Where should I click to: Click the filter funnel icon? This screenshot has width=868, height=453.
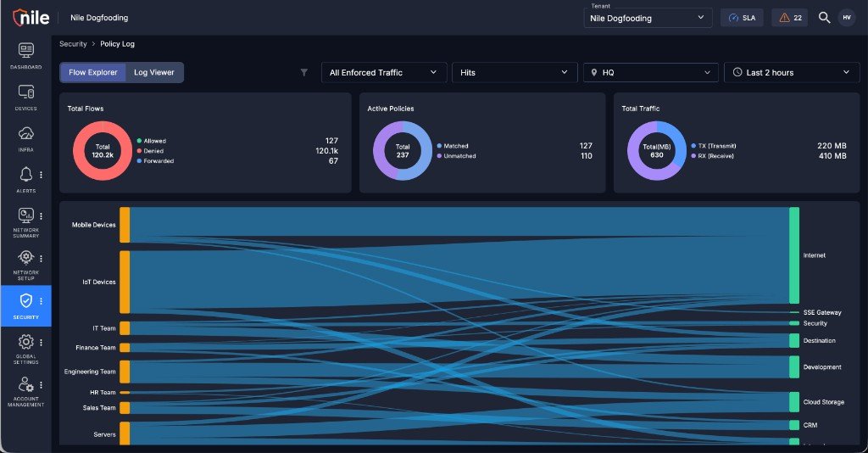point(304,73)
